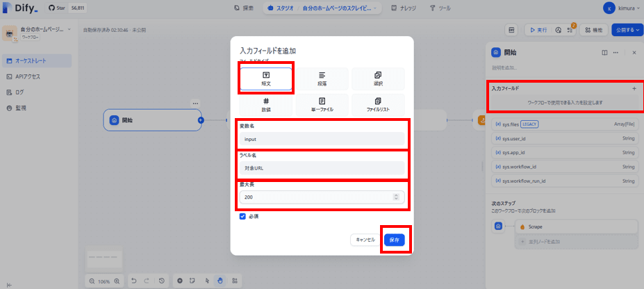Image resolution: width=644 pixels, height=289 pixels.
Task: Add a note with the sticky note icon
Action: click(x=192, y=281)
